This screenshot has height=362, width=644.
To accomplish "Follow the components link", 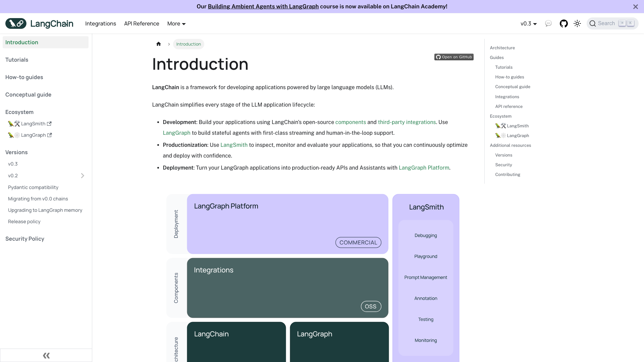I will (x=351, y=122).
